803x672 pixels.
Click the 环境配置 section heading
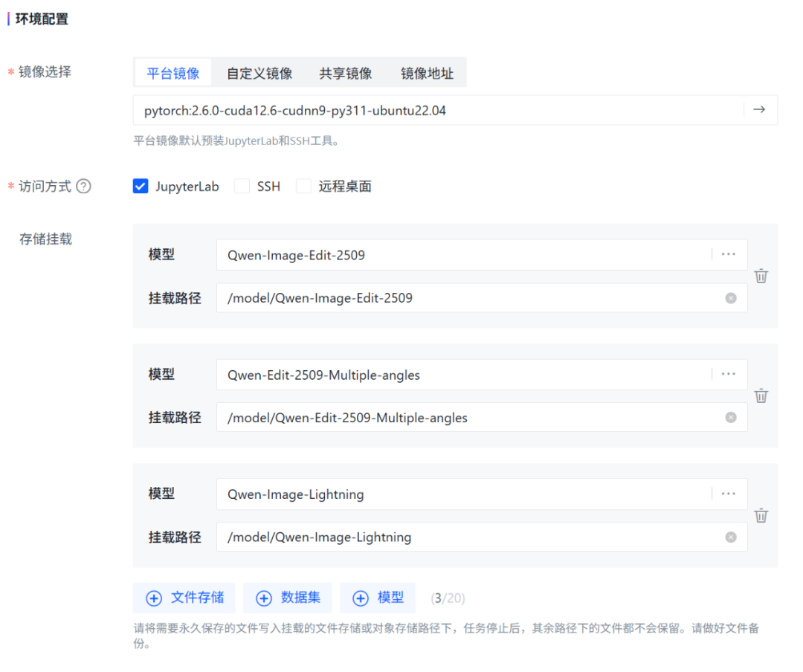coord(42,19)
